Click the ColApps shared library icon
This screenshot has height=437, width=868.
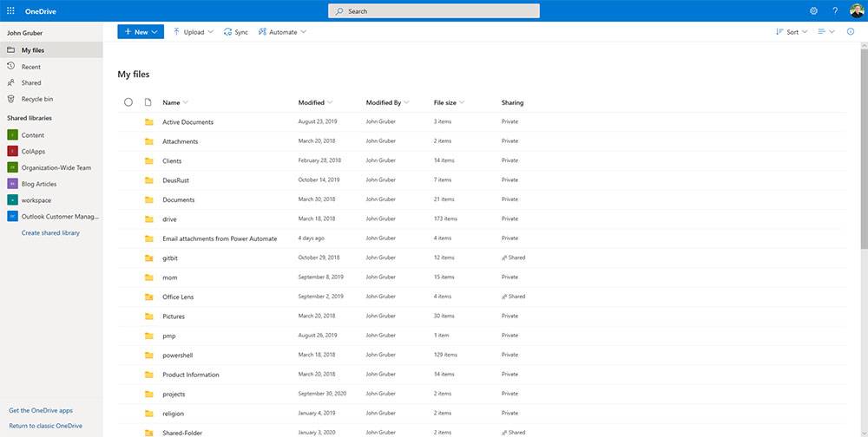(12, 152)
